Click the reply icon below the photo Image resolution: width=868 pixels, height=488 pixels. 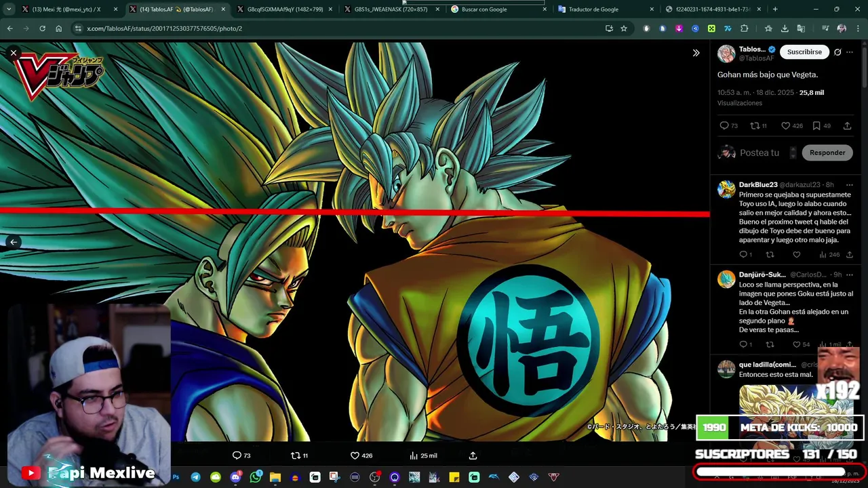[x=237, y=455]
